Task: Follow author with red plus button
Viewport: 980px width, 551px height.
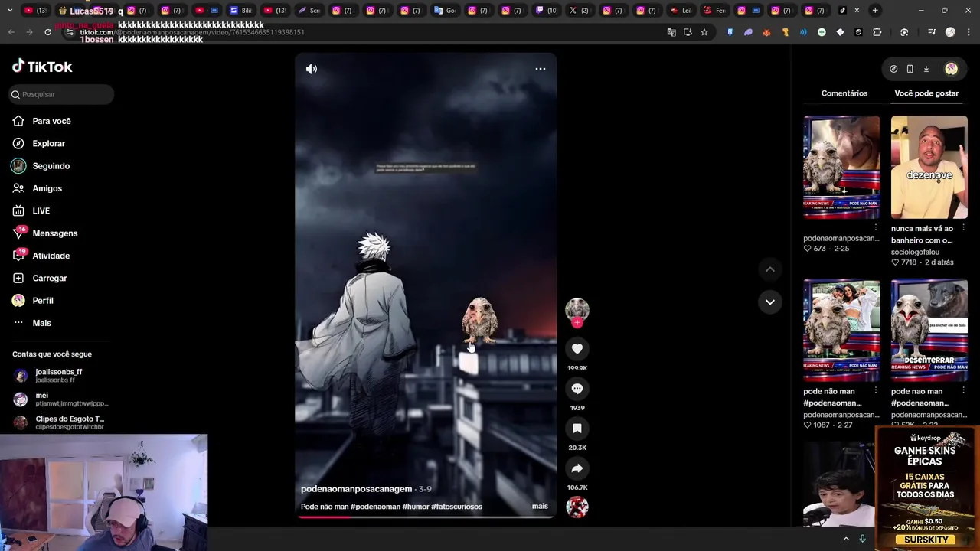Action: point(577,323)
